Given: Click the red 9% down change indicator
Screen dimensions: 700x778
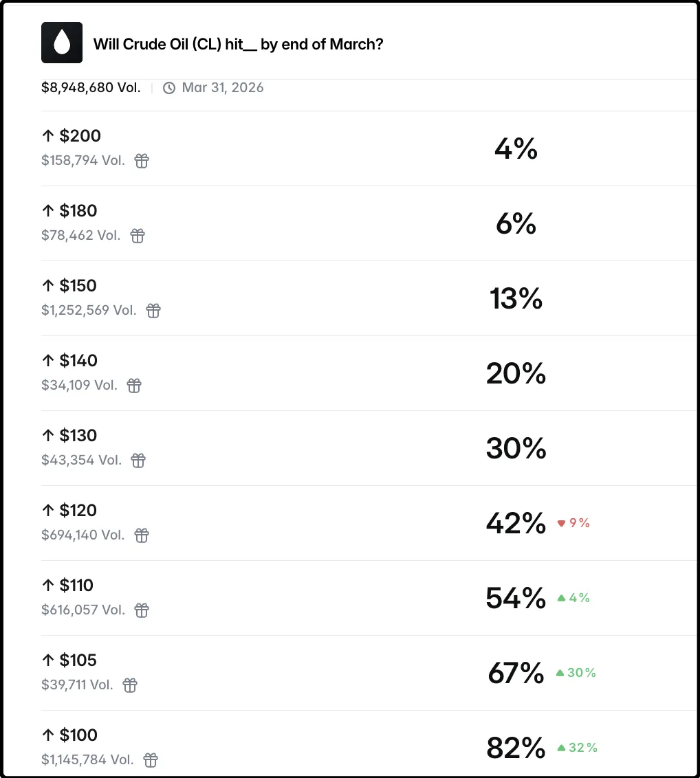Looking at the screenshot, I should [574, 523].
